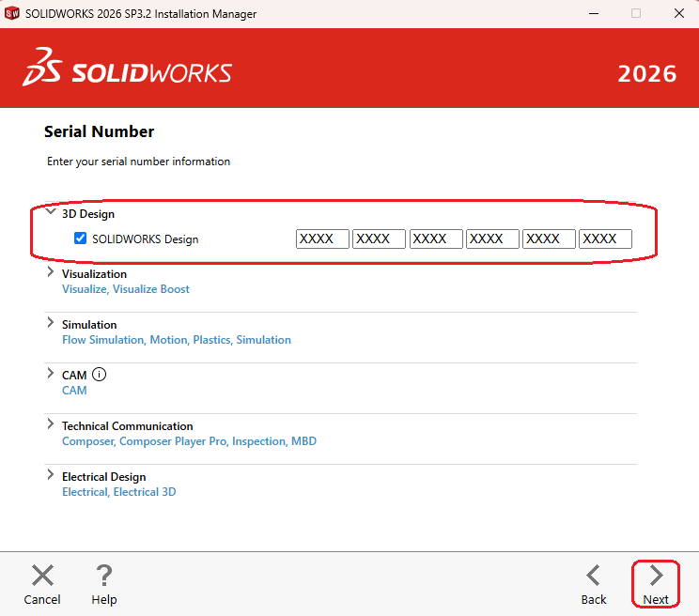Click the sixth serial number field
This screenshot has height=616, width=699.
tap(605, 239)
